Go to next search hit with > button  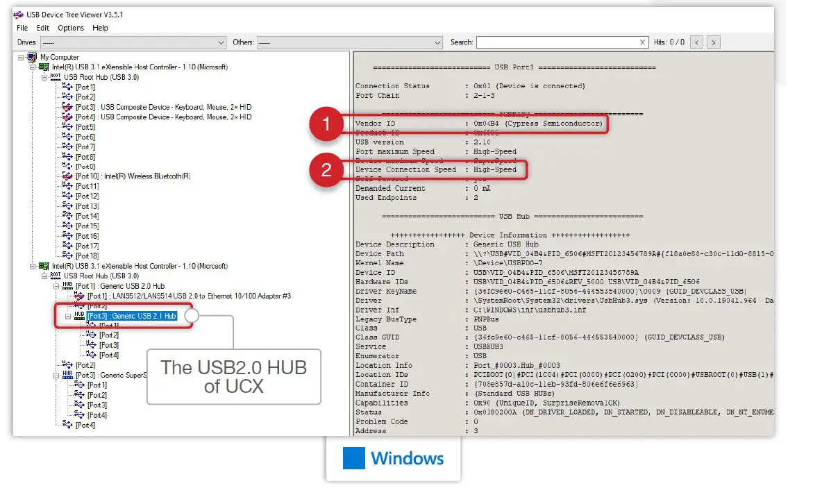(714, 42)
